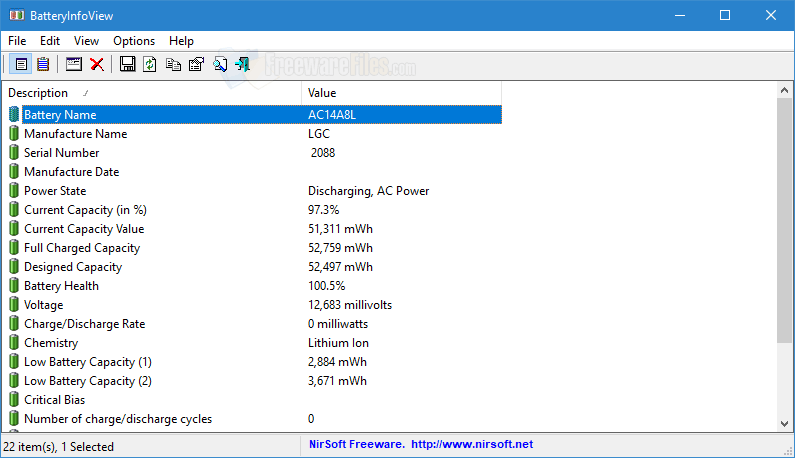The width and height of the screenshot is (795, 458).
Task: Save selected items floppy disk icon
Action: (x=127, y=64)
